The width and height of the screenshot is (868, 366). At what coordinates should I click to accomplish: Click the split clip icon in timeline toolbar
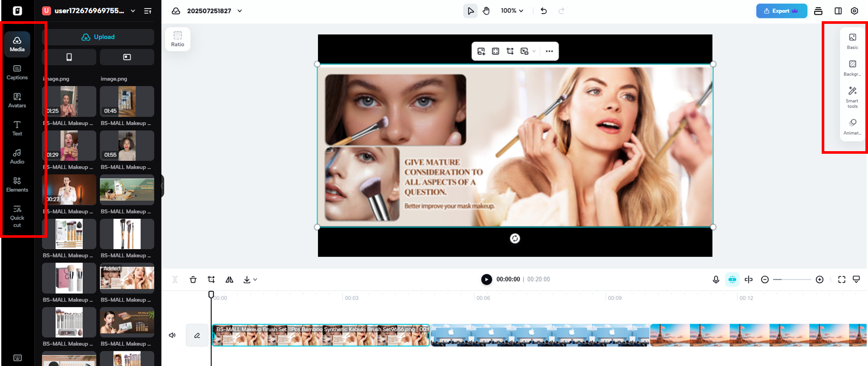175,279
